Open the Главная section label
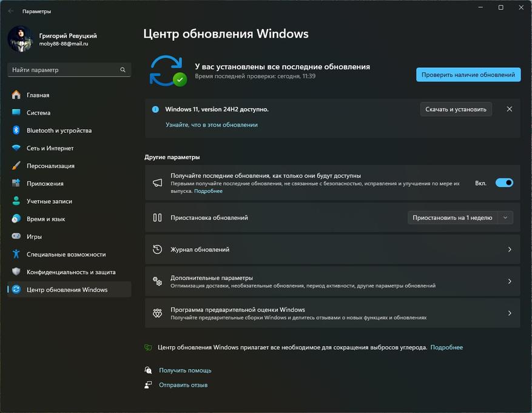This screenshot has width=532, height=413. coord(38,95)
